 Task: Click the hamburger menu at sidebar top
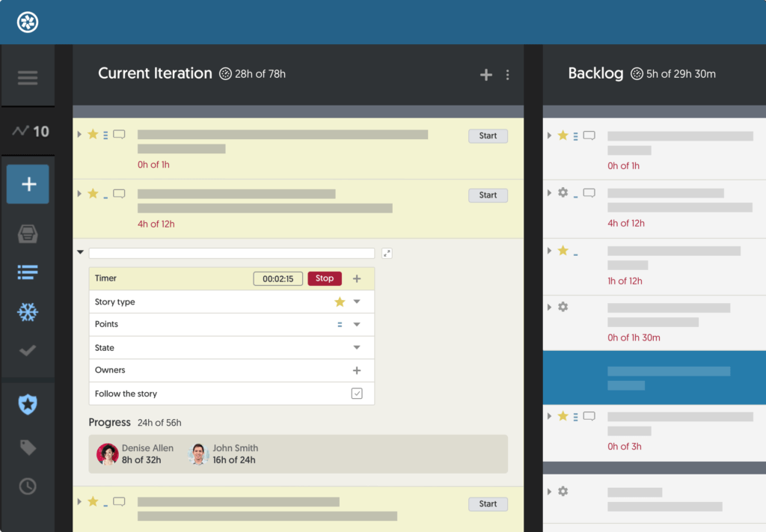(x=28, y=77)
